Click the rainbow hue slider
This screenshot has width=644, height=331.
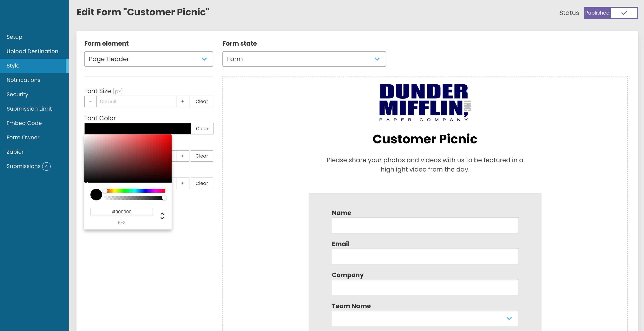135,191
